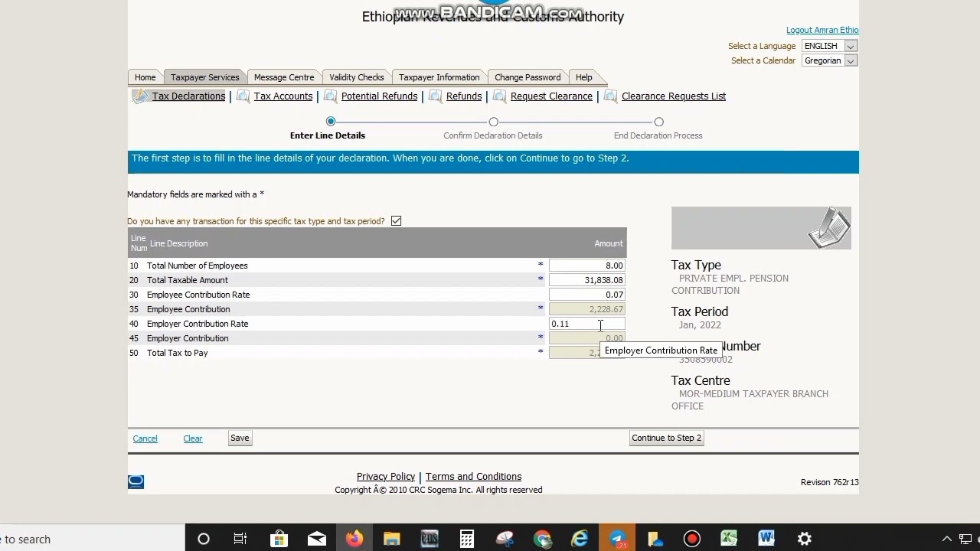Screen dimensions: 980x551
Task: Click Continue to Step 2
Action: coord(666,438)
